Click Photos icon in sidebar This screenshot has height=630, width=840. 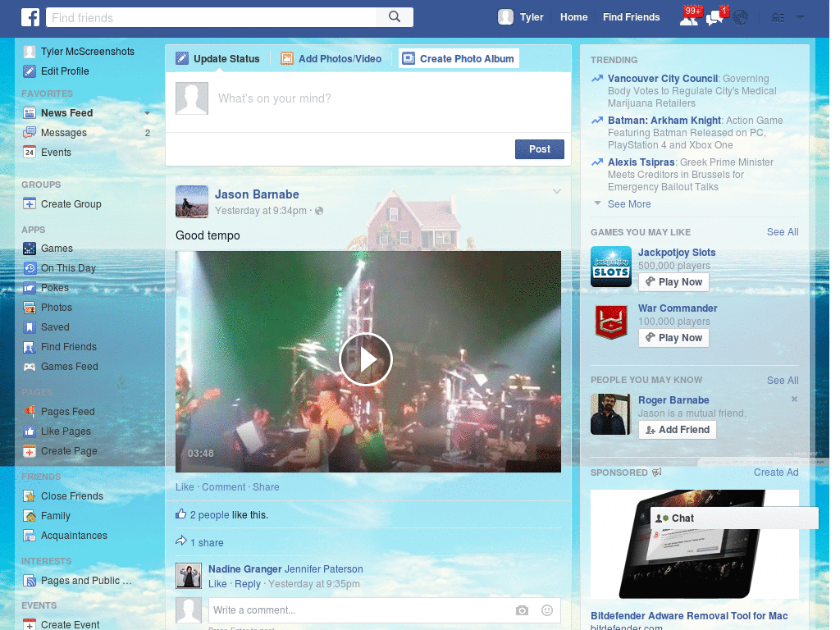30,308
